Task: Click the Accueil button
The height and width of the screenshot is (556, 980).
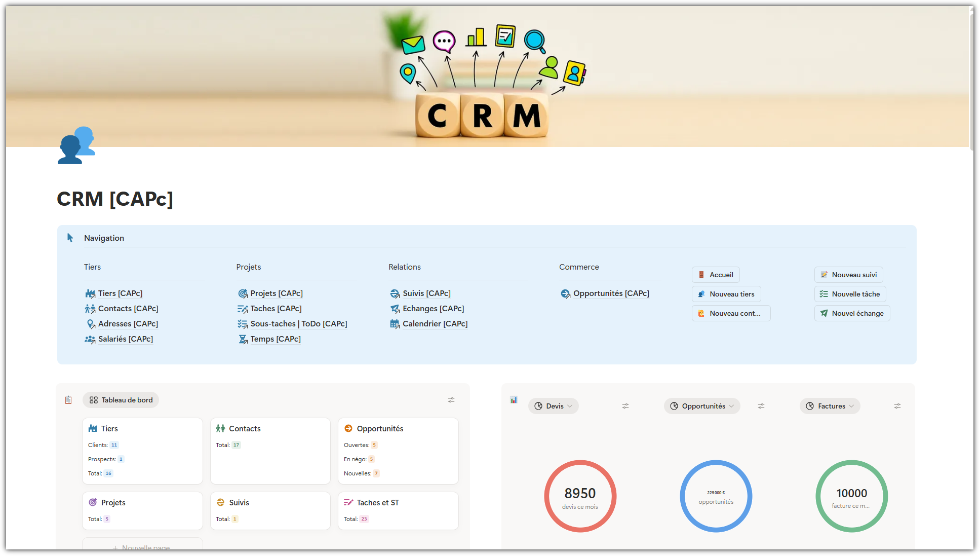Action: (716, 275)
